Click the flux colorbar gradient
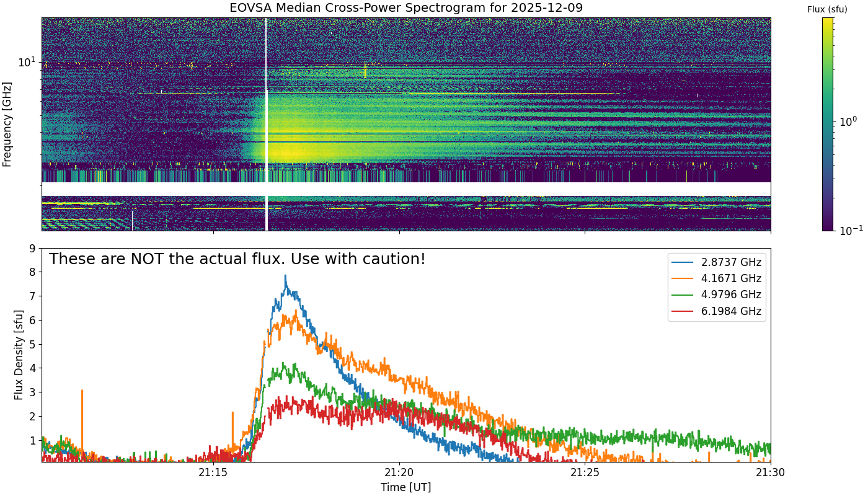 (828, 124)
